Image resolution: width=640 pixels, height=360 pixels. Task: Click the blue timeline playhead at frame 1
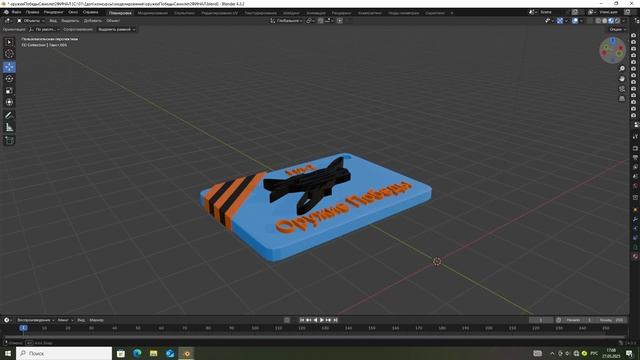(23, 328)
